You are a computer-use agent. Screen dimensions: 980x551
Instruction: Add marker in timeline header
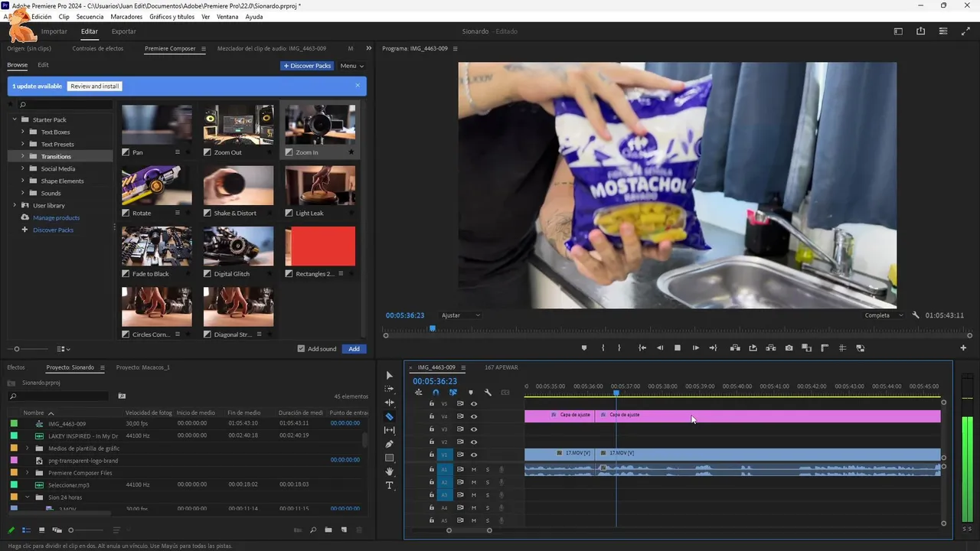tap(470, 393)
